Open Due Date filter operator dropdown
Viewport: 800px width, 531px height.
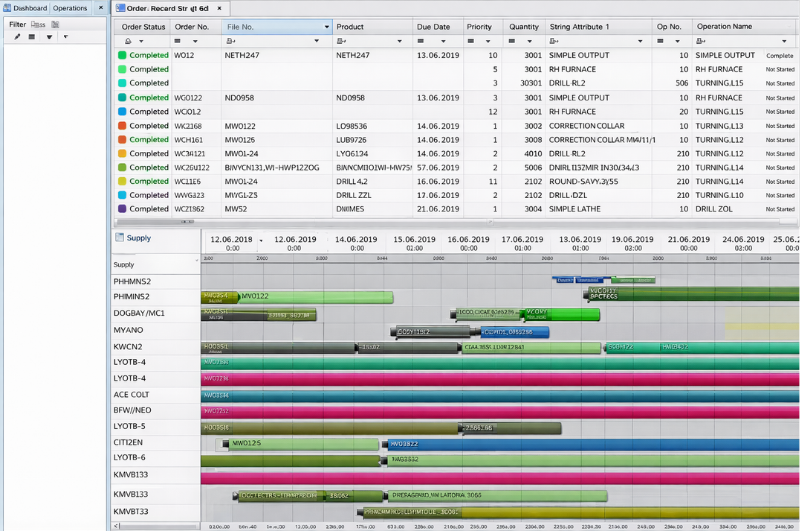(x=443, y=41)
